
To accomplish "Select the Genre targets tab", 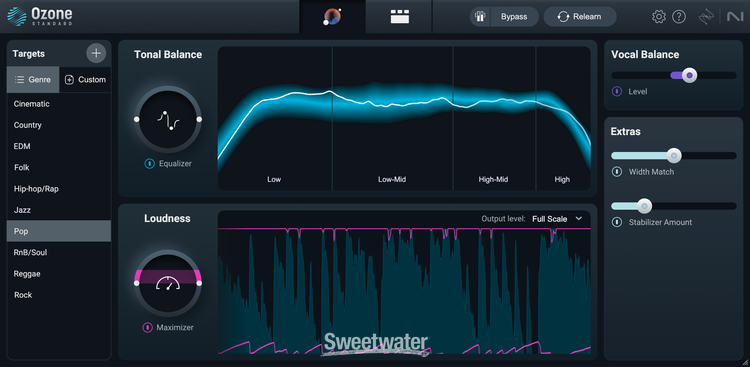I will tap(33, 79).
